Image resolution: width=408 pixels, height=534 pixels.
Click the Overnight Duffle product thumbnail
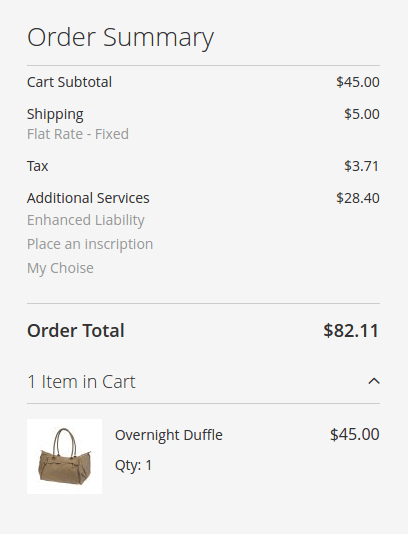click(64, 456)
